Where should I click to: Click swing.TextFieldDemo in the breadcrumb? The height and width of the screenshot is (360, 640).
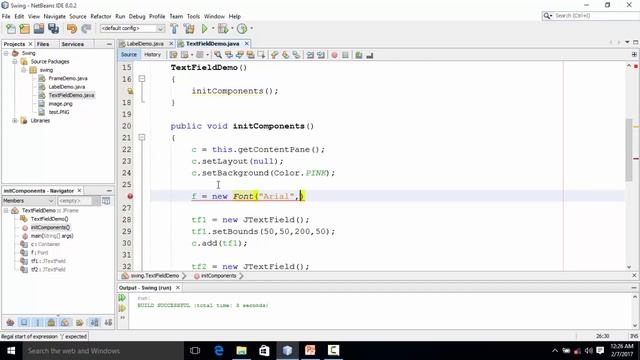point(155,276)
